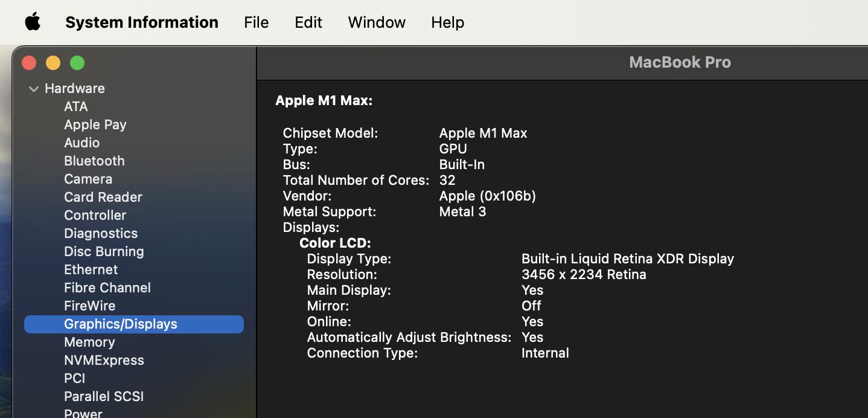Click the 'Vendor:' label
868x418 pixels.
click(307, 196)
